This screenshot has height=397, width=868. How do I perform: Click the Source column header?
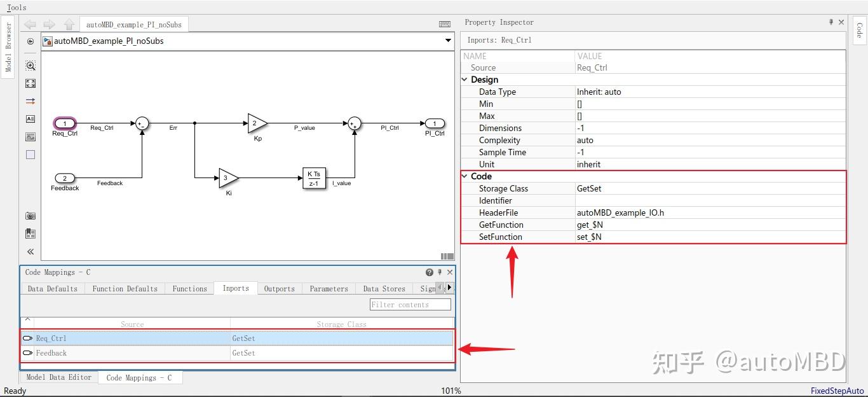coord(132,324)
